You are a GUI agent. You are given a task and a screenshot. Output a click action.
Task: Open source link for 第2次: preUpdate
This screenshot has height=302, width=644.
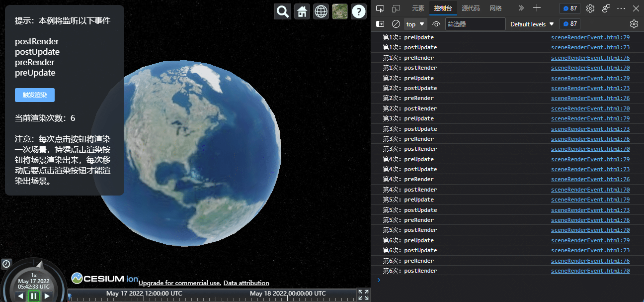click(590, 78)
